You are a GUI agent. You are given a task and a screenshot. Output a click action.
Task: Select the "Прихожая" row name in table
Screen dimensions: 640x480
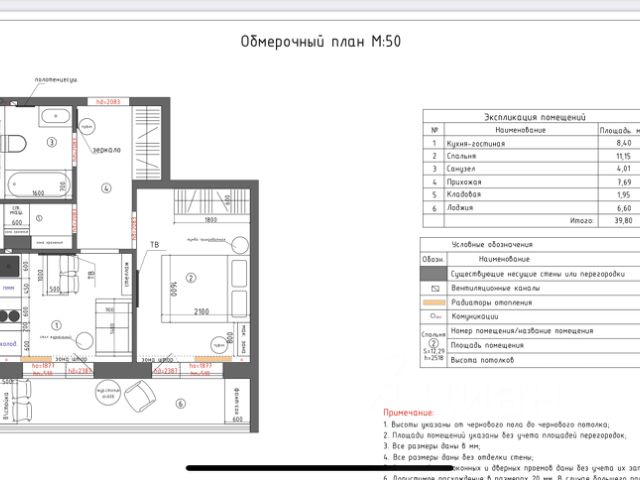(464, 182)
